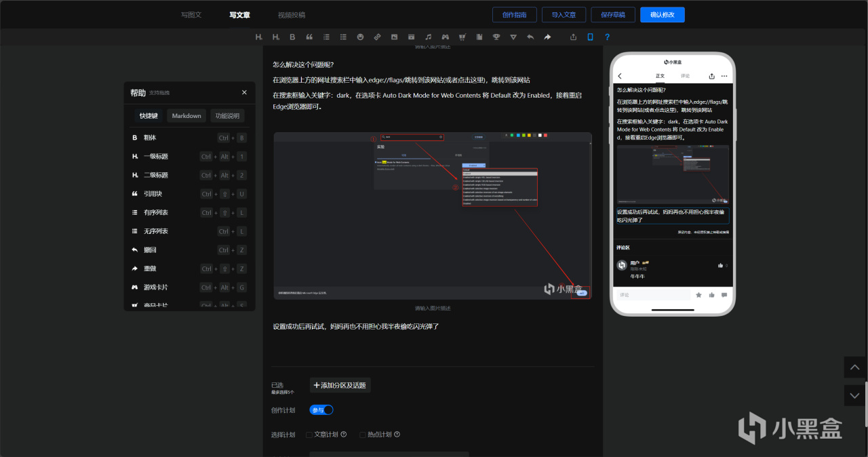Select 快捷键 tab in help panel
Viewport: 868px width, 457px height.
149,116
